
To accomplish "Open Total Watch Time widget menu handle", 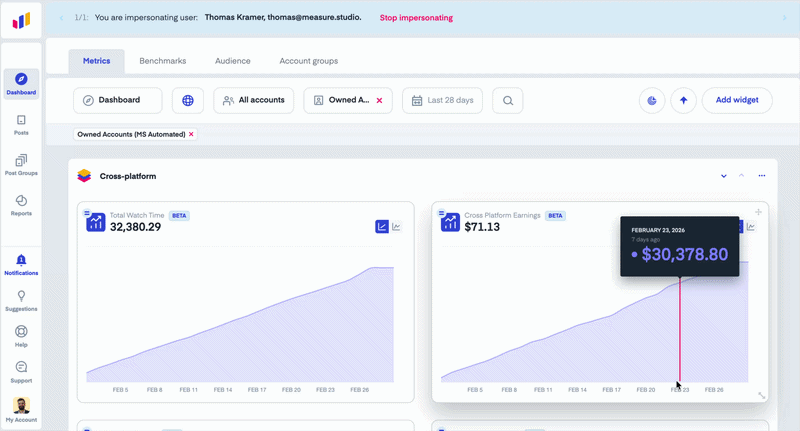I will (x=87, y=213).
